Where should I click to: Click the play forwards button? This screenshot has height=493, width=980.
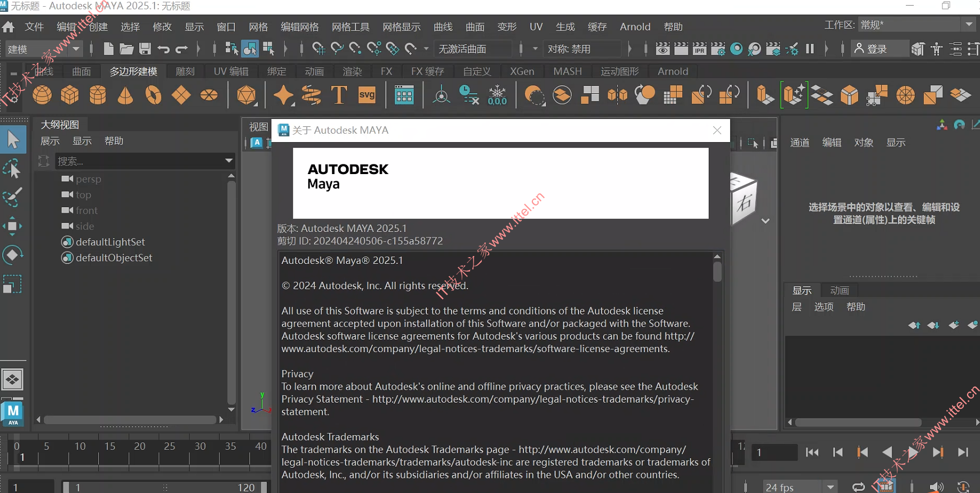tap(913, 452)
